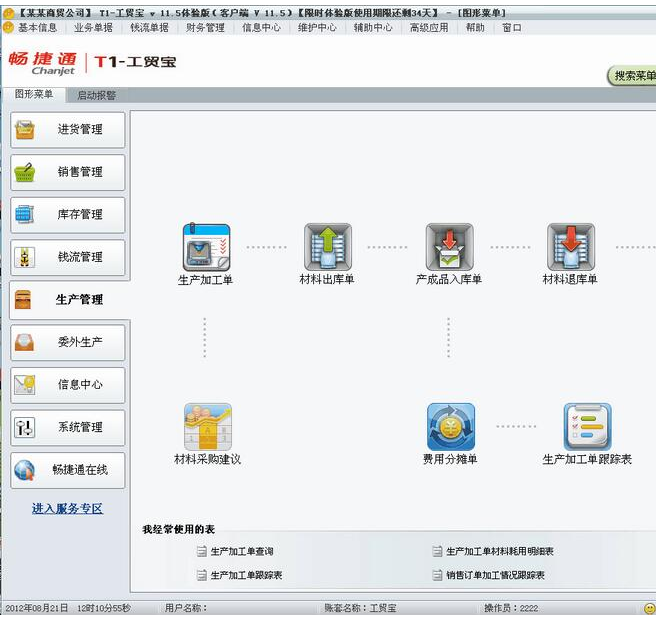Click the 2012年08月21日 date in status bar

click(x=37, y=608)
